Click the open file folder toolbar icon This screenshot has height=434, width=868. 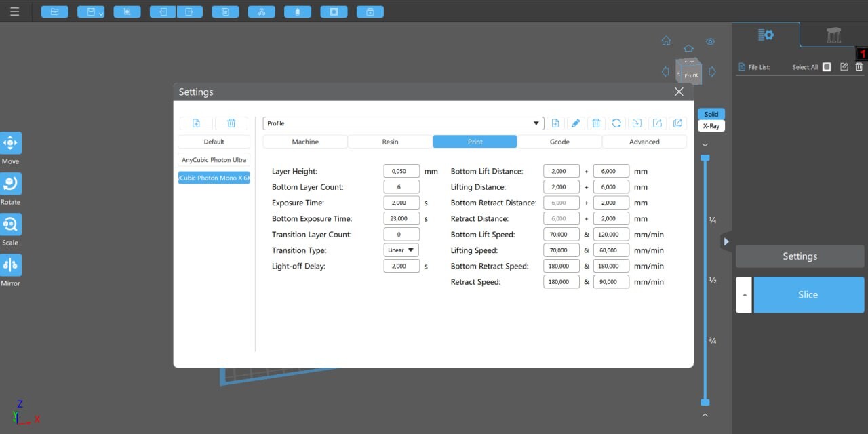point(54,12)
